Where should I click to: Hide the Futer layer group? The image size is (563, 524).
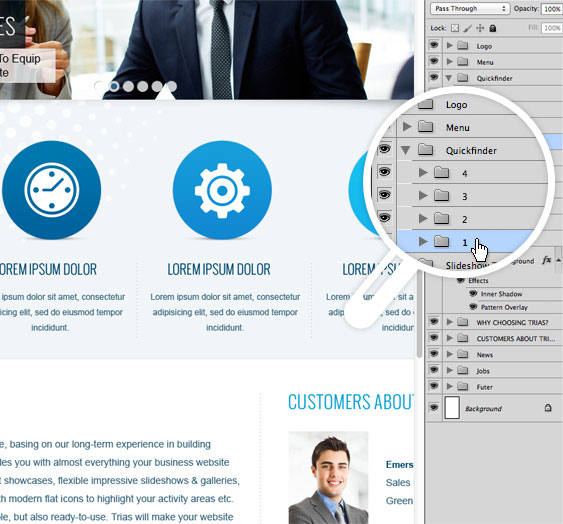point(434,386)
